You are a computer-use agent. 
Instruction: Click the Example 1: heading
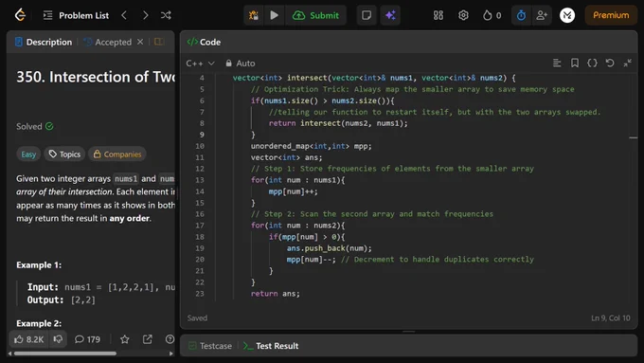tap(39, 265)
